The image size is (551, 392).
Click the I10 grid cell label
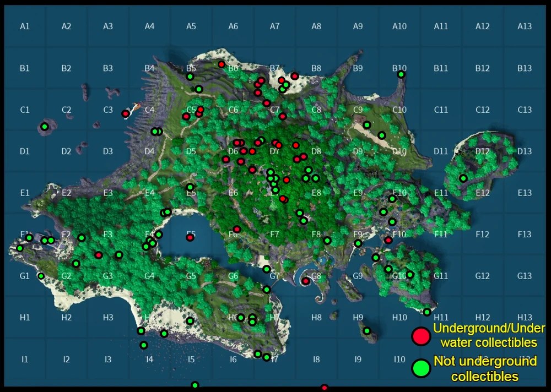399,359
